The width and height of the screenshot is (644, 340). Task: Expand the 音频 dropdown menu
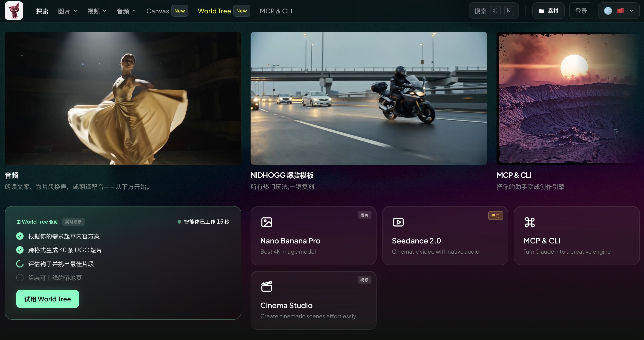(x=126, y=11)
